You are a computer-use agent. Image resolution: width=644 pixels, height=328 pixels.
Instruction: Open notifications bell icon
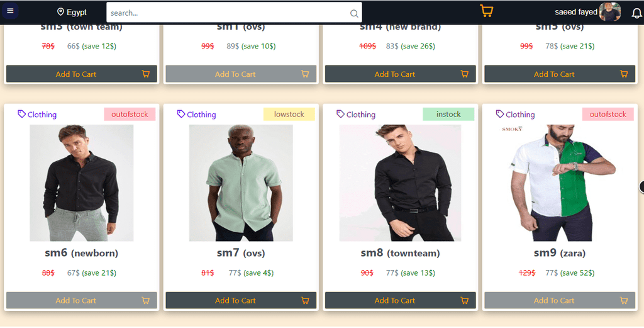point(636,13)
